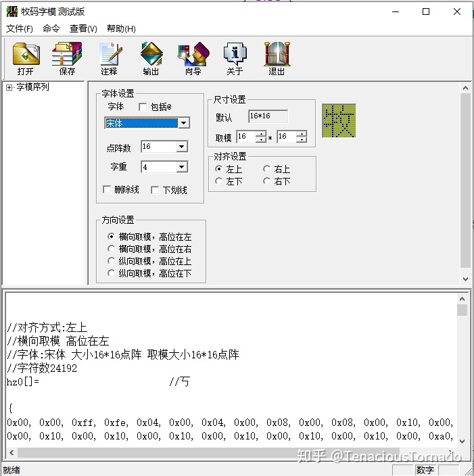Click the 输出 (Output) toolbar icon
Viewport: 474px width, 476px height.
point(151,59)
